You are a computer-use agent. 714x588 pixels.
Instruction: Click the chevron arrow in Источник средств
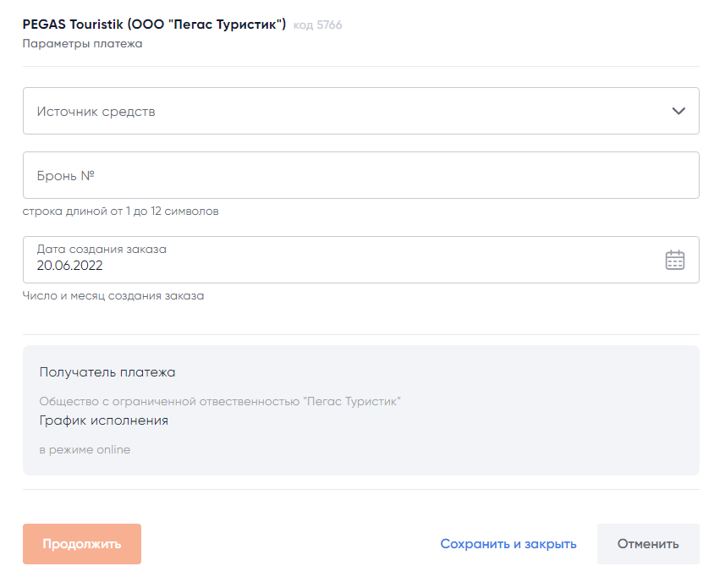coord(678,111)
